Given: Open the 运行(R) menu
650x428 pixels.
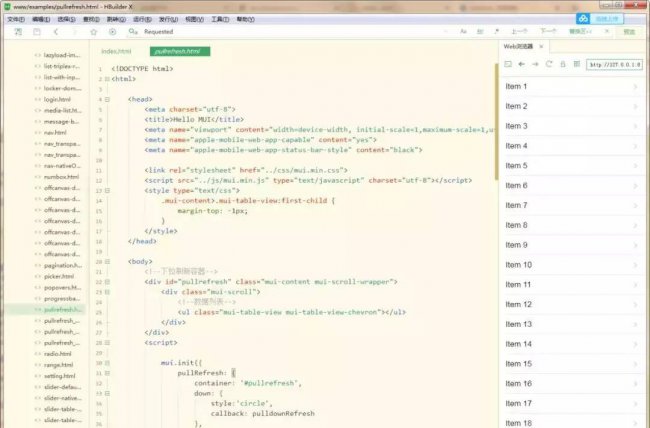Looking at the screenshot, I should click(142, 19).
